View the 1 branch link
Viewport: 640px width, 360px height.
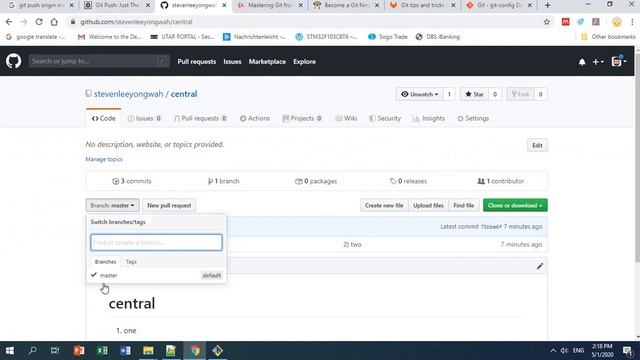[x=223, y=181]
